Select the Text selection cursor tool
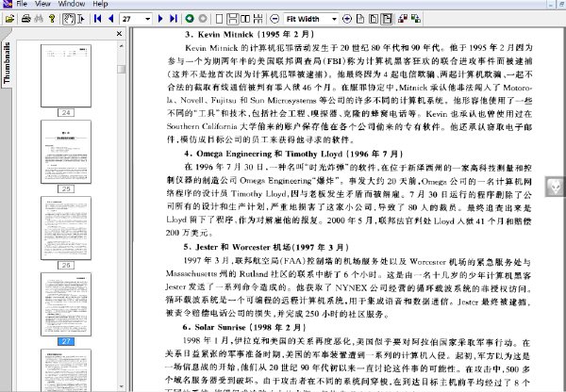 click(x=81, y=19)
